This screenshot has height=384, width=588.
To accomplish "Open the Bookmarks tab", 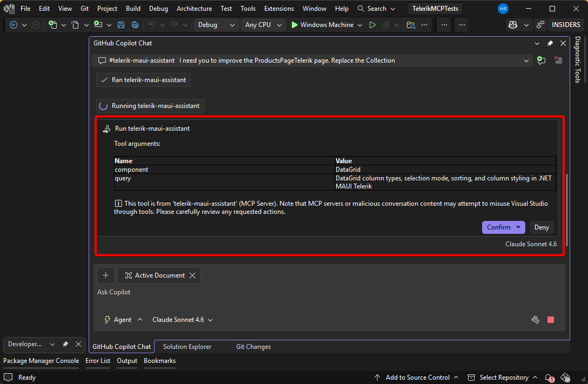I will pos(160,361).
